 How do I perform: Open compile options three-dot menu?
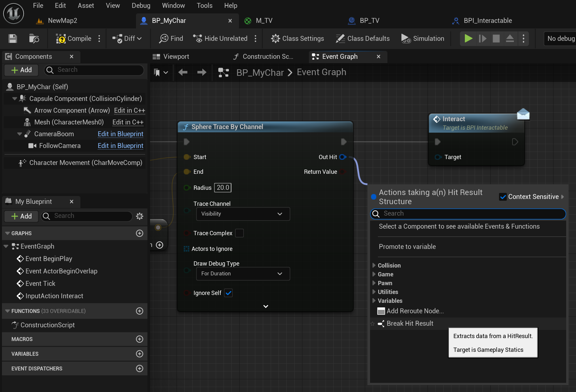click(99, 39)
